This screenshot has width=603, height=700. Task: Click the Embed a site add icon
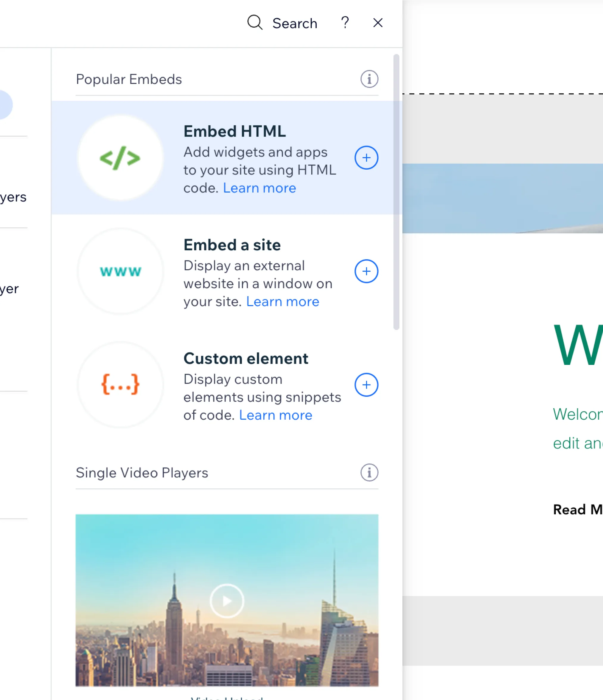pyautogui.click(x=366, y=271)
